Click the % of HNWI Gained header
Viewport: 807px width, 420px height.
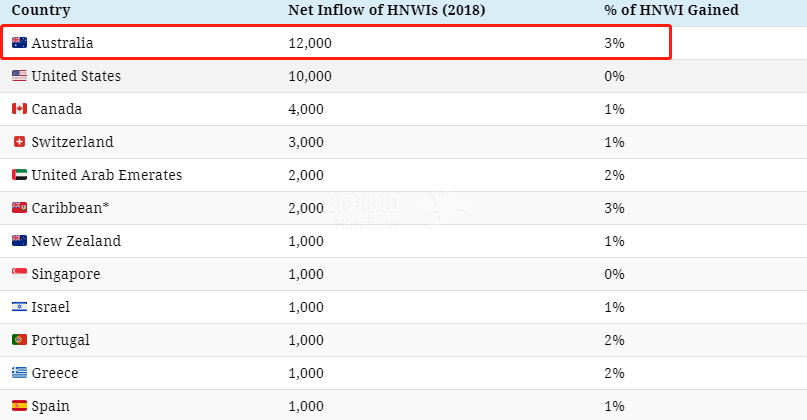[x=664, y=10]
